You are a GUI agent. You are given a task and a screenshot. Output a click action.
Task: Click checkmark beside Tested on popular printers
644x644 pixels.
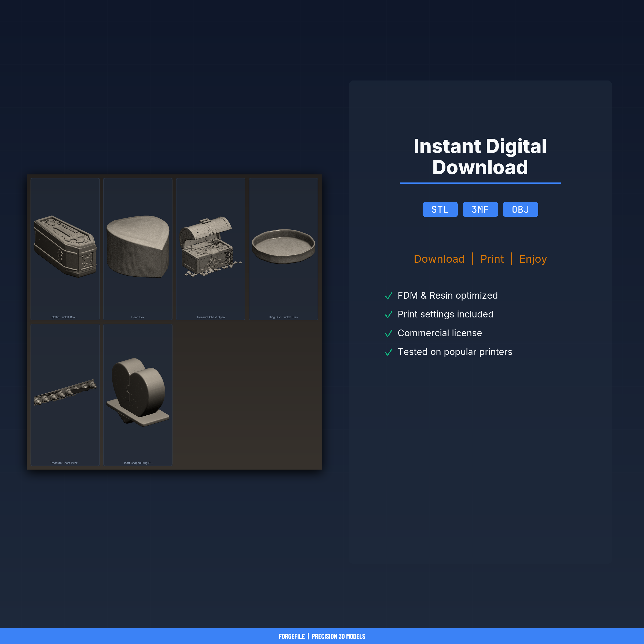[x=388, y=352]
